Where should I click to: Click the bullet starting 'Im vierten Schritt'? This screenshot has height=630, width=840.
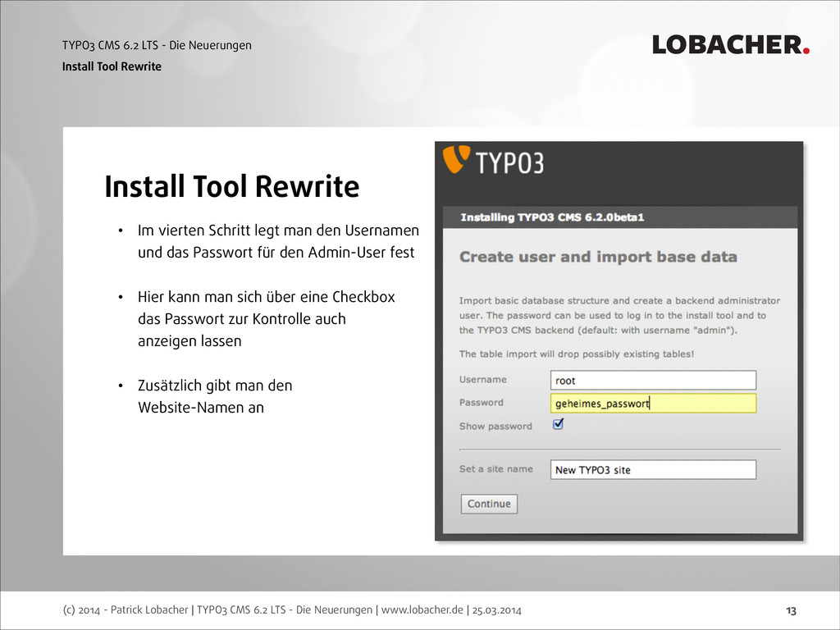pos(278,241)
